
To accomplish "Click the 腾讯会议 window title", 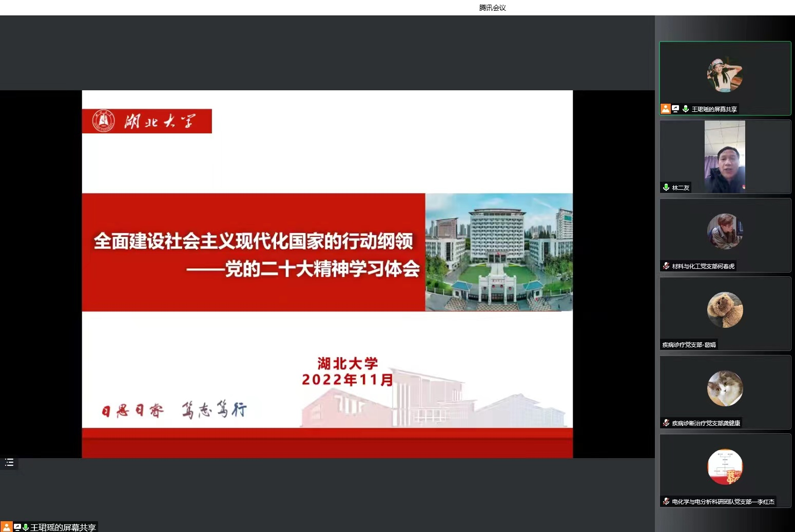I will tap(492, 8).
